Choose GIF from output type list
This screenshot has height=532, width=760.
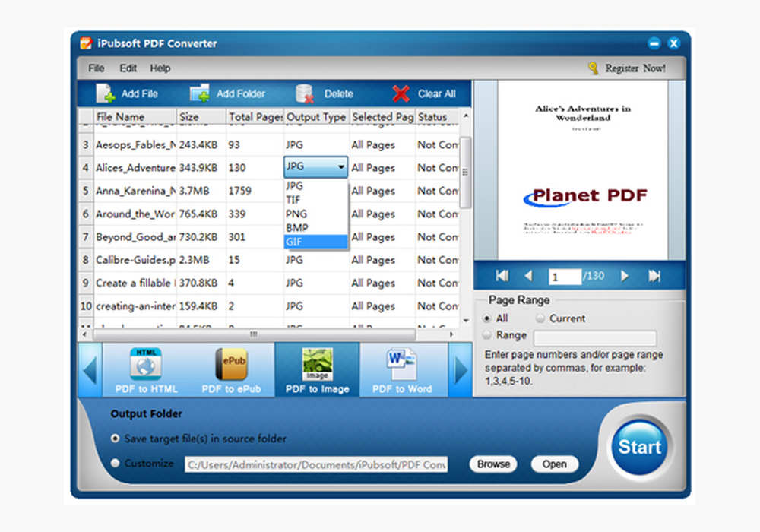315,242
